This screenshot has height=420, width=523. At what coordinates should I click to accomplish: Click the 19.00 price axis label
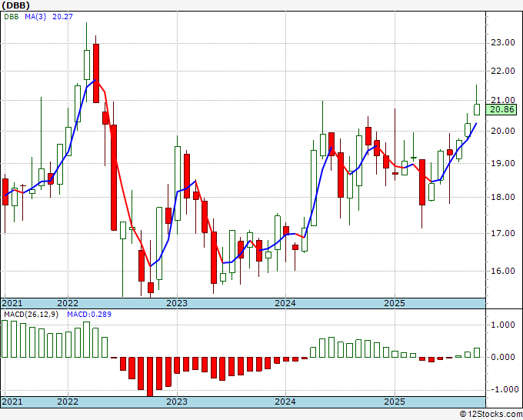tap(503, 163)
